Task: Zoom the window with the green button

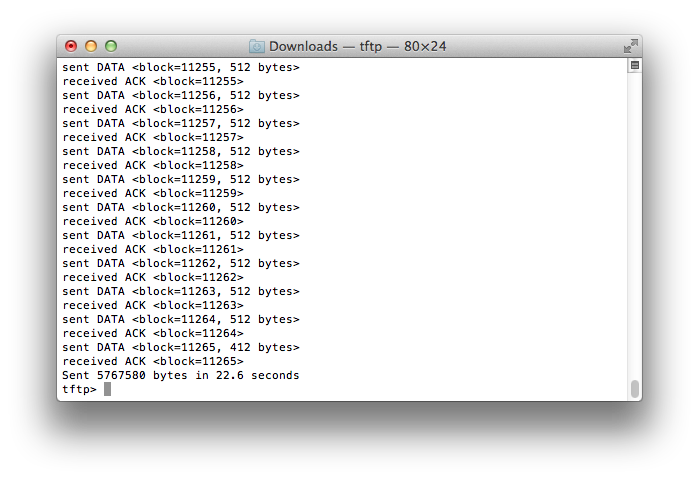Action: 111,46
